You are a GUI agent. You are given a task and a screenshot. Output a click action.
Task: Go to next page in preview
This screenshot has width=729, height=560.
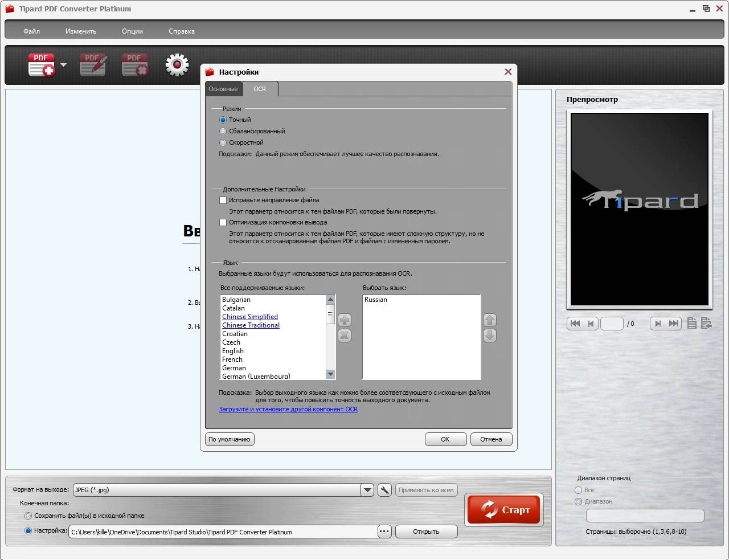[x=658, y=324]
